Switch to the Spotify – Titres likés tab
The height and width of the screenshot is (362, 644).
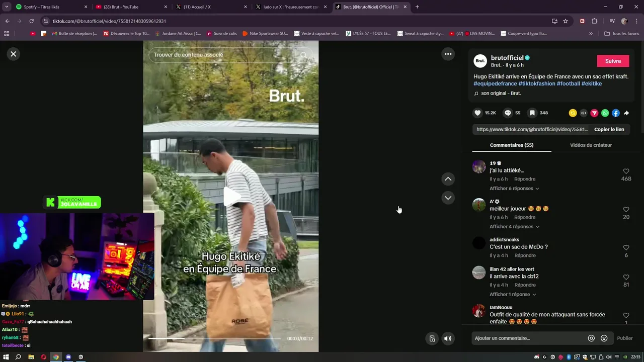(x=50, y=7)
